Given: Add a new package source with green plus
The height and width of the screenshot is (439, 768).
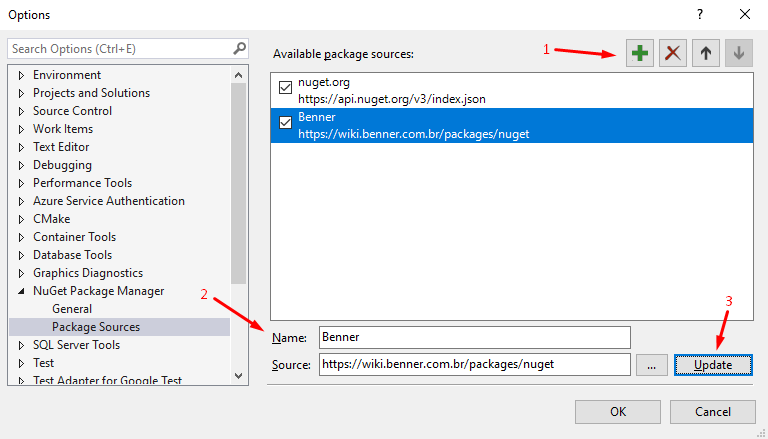Looking at the screenshot, I should tap(640, 53).
